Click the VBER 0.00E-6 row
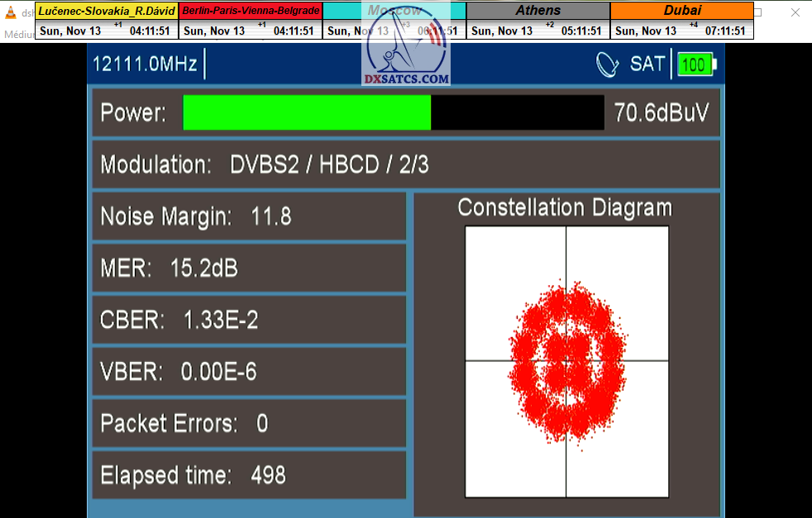 tap(248, 372)
